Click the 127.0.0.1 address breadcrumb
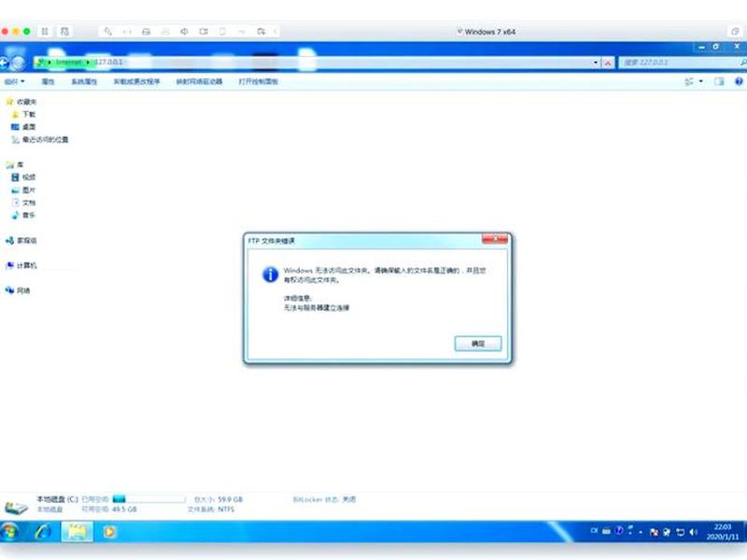 [108, 63]
